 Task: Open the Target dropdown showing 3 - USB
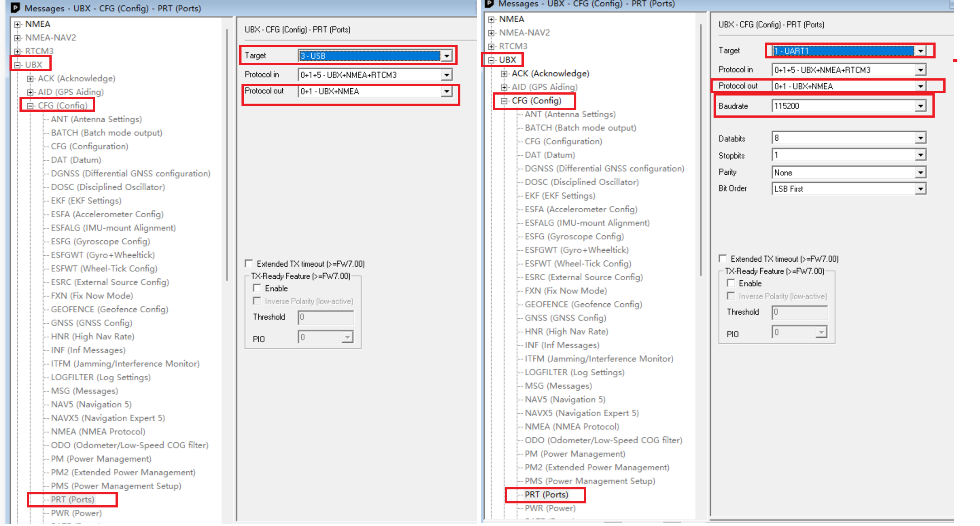coord(447,56)
